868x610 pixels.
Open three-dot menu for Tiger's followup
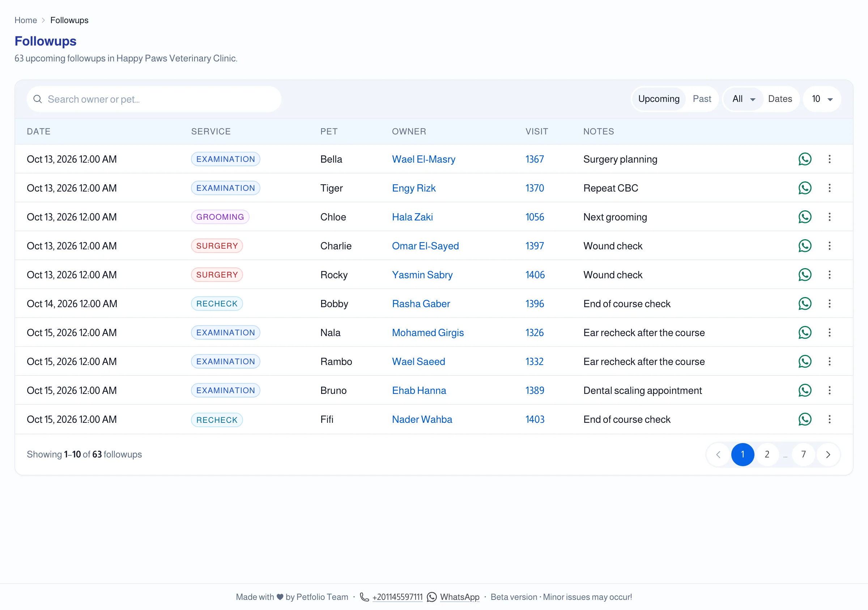(829, 188)
